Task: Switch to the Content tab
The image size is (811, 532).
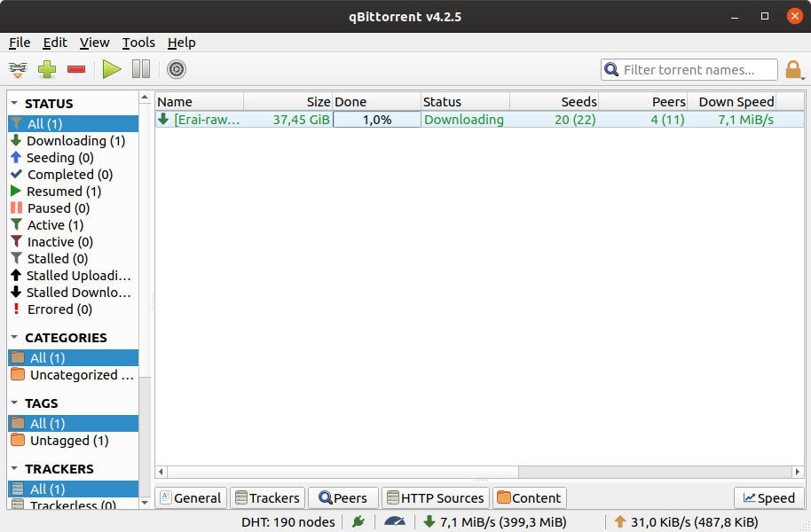Action: pos(530,498)
